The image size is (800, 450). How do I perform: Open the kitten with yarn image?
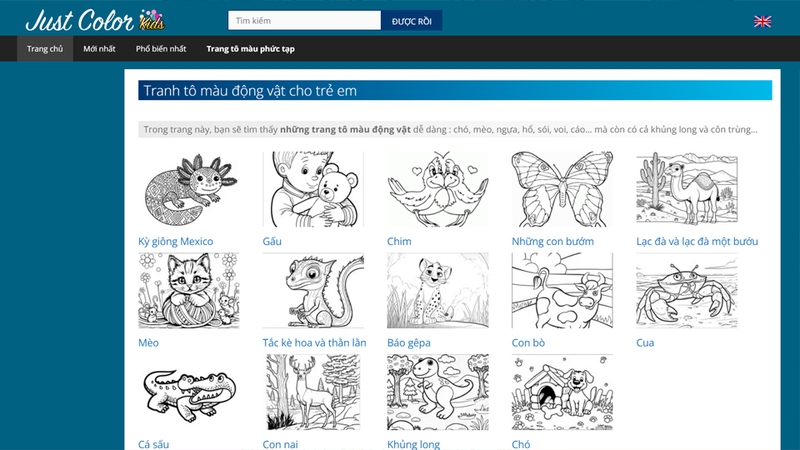pos(188,290)
